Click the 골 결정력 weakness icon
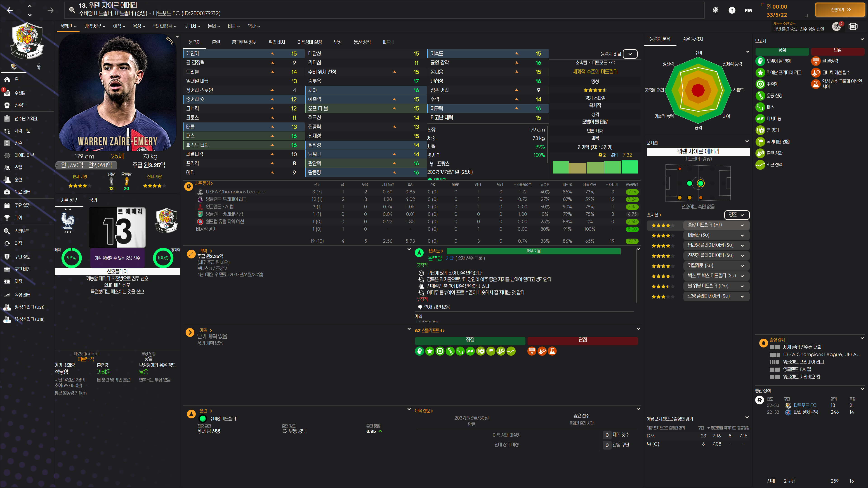868x488 pixels. [815, 61]
